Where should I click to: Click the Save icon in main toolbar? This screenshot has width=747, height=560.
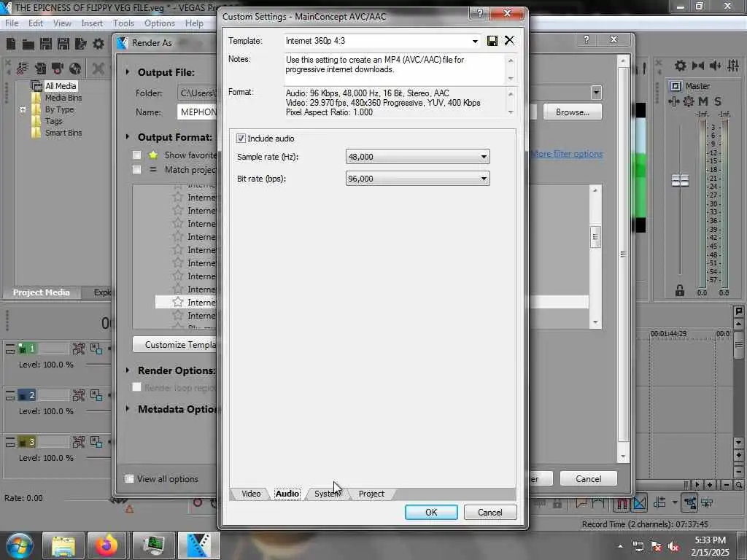[46, 44]
